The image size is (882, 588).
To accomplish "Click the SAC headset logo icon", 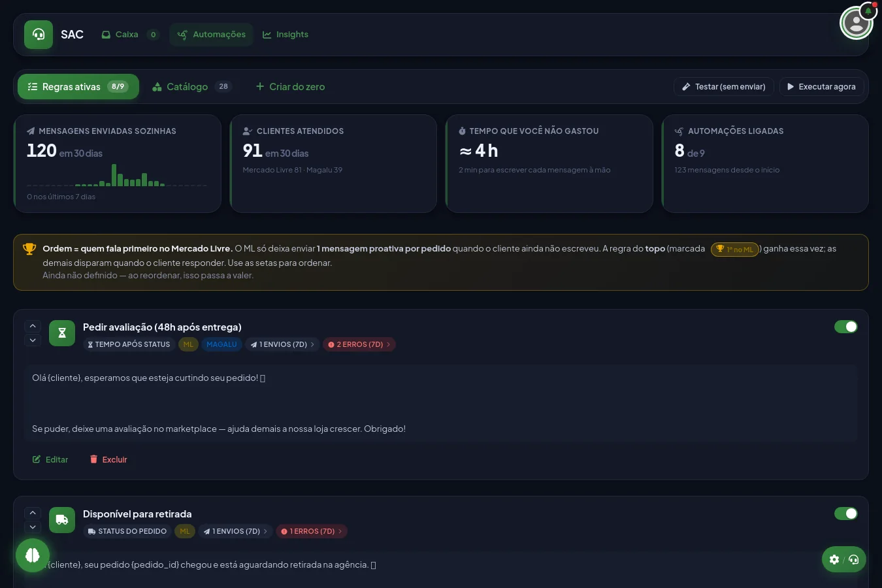I will (39, 35).
